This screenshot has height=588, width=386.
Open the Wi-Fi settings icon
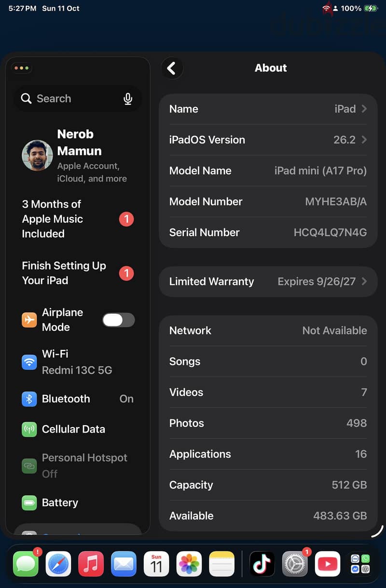pos(29,362)
